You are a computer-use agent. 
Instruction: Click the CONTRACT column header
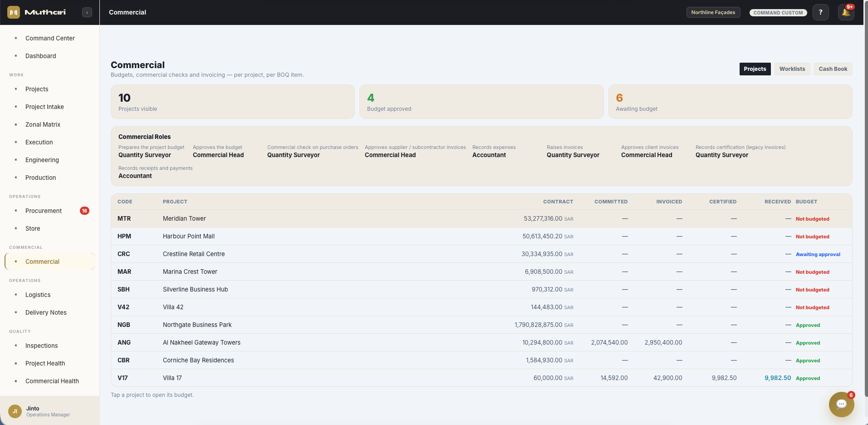pyautogui.click(x=558, y=202)
